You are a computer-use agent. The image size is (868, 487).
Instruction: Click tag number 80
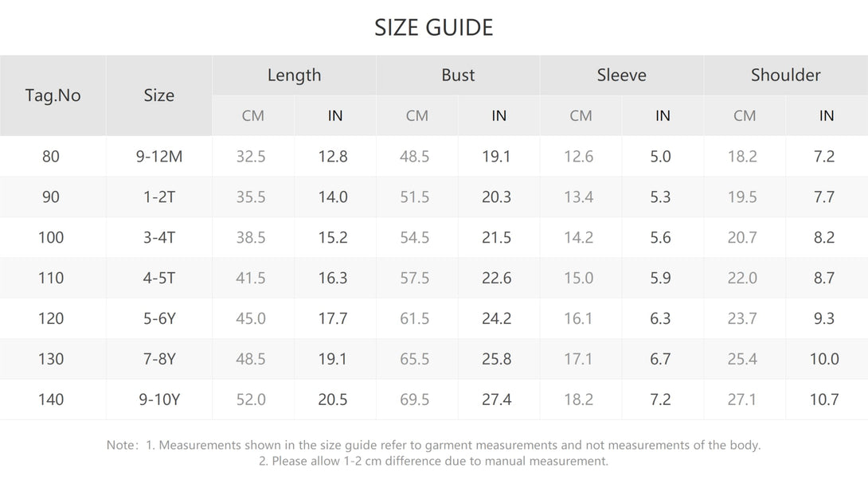[51, 156]
